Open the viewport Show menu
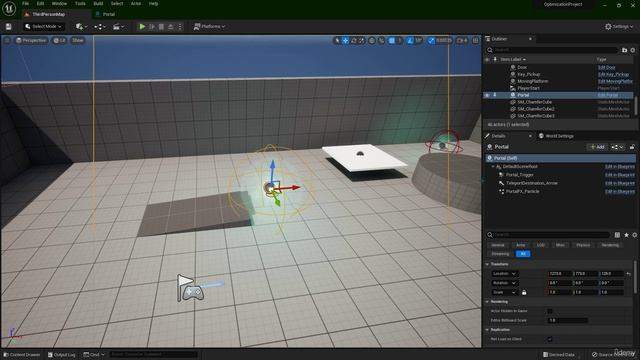640x360 pixels. [x=78, y=40]
